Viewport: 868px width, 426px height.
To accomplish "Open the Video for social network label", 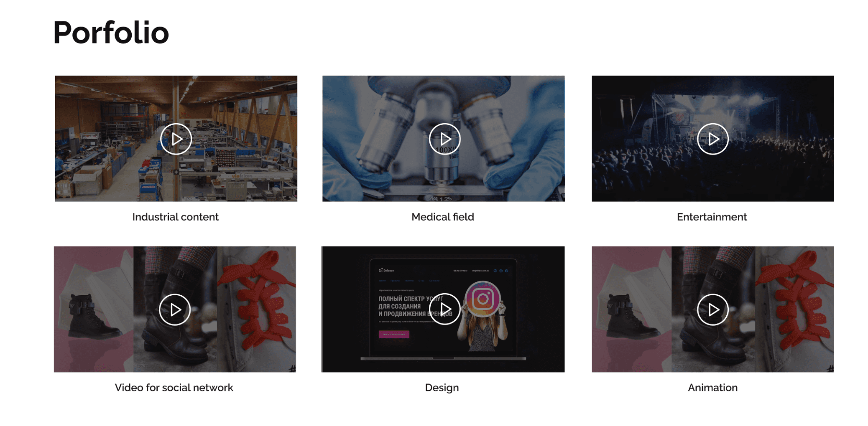I will tap(174, 388).
